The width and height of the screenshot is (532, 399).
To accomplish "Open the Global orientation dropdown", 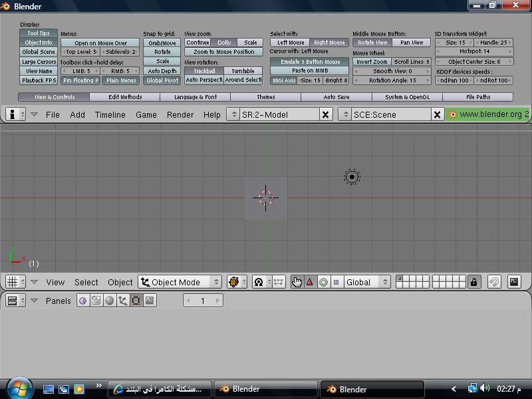I will click(x=367, y=282).
